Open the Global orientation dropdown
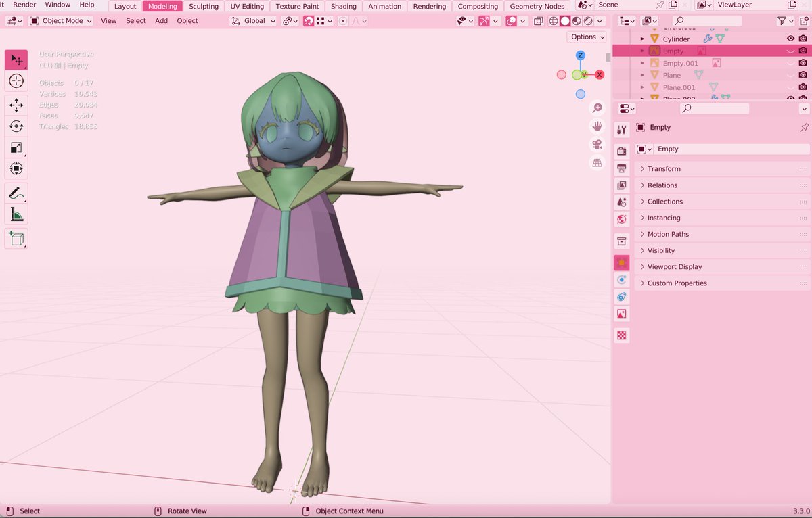The height and width of the screenshot is (518, 812). pyautogui.click(x=254, y=21)
